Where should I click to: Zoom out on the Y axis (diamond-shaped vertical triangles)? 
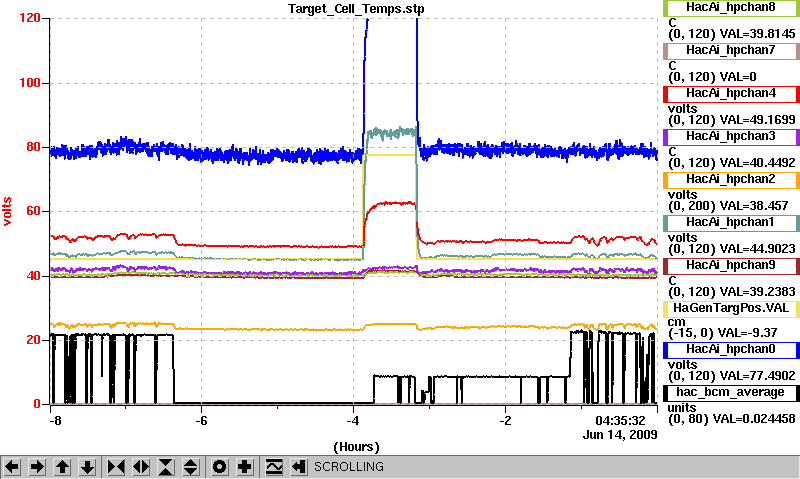[191, 467]
